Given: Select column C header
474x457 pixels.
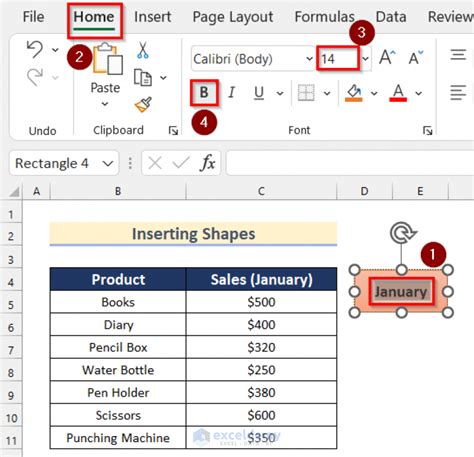Looking at the screenshot, I should (x=261, y=191).
